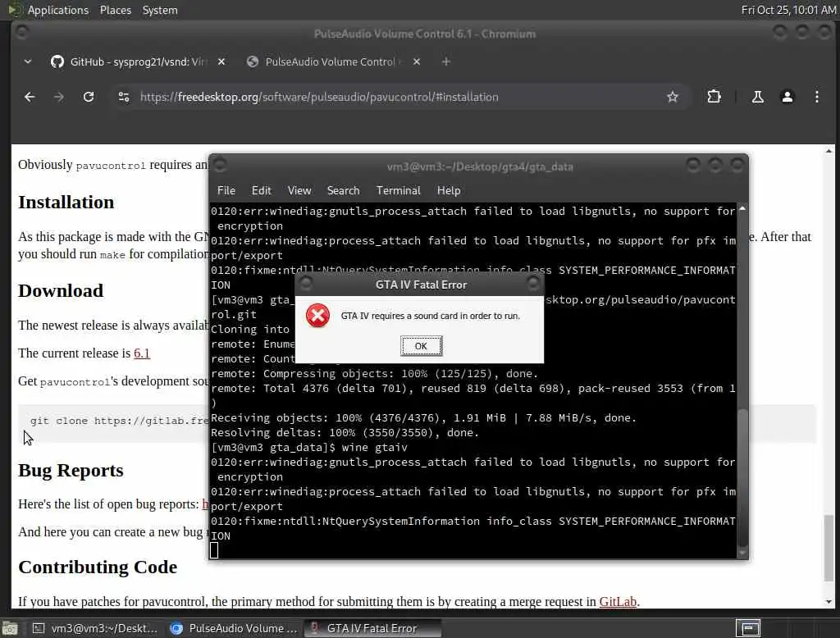Open the Terminal menu in the terminal menu bar

[x=398, y=191]
